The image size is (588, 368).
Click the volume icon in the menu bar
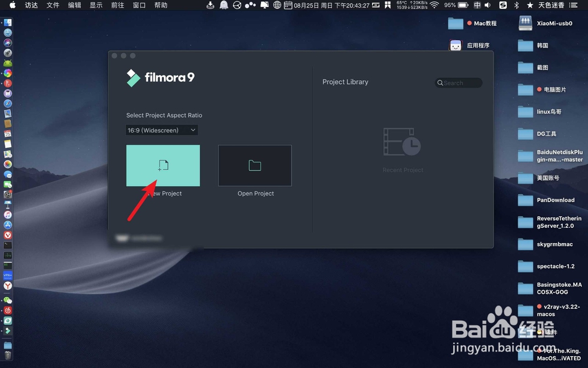pyautogui.click(x=487, y=5)
